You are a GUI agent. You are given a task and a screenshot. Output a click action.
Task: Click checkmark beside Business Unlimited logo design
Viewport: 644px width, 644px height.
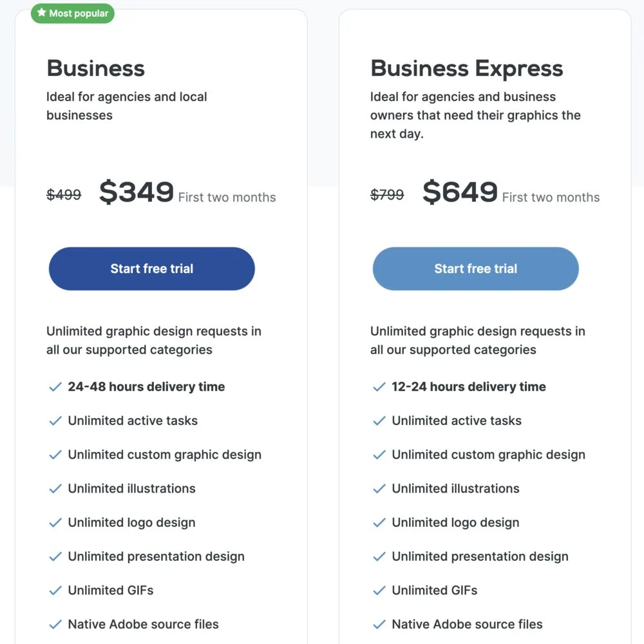click(x=55, y=523)
